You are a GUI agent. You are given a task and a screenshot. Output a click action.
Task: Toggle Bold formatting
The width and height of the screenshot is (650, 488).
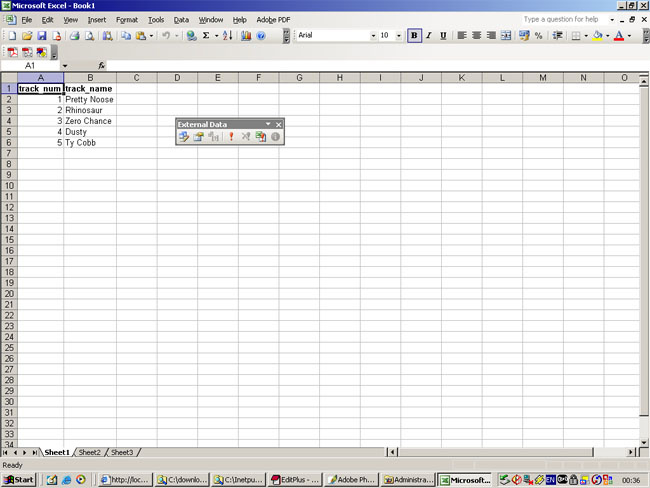click(414, 36)
